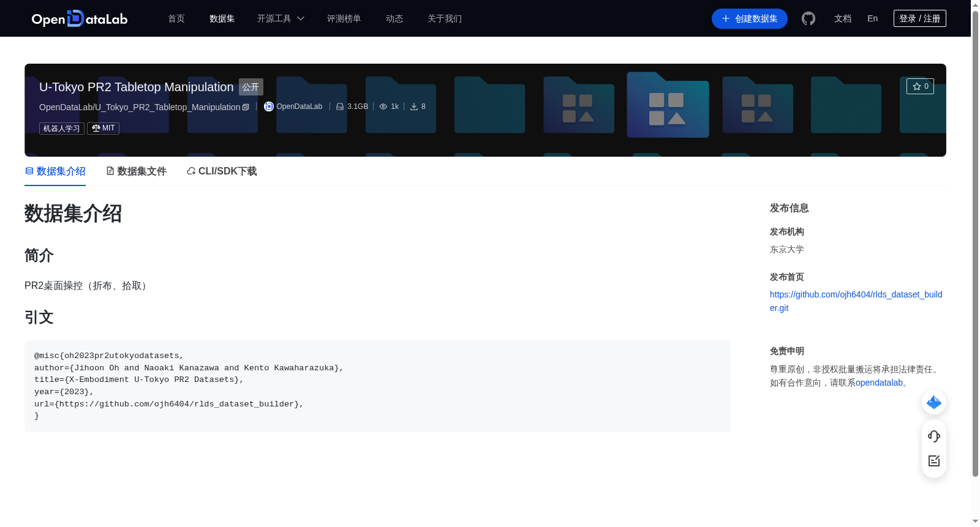The height and width of the screenshot is (527, 980).
Task: Click the downloads count icon
Action: click(414, 107)
